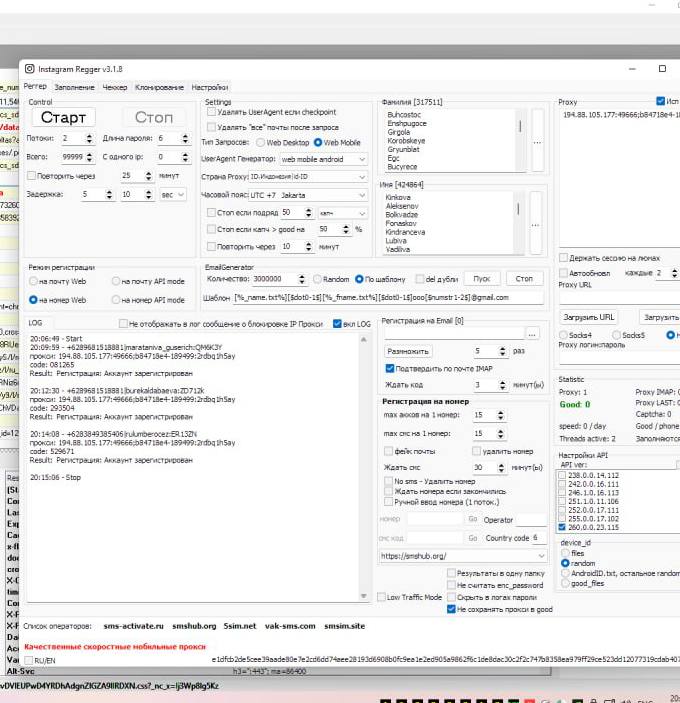This screenshot has width=680, height=703.
Task: Open the browse button beside the Имя list
Action: [537, 222]
